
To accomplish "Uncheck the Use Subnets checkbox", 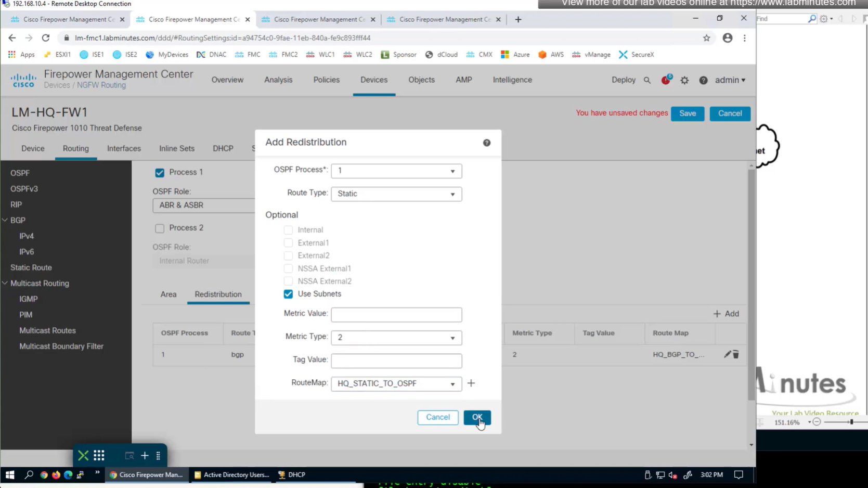I will point(288,294).
